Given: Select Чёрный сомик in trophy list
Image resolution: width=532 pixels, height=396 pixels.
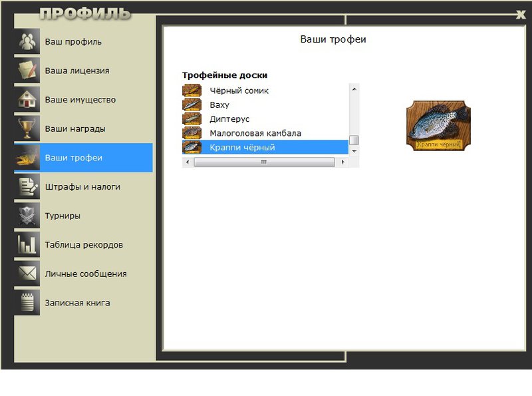Looking at the screenshot, I should coord(265,91).
